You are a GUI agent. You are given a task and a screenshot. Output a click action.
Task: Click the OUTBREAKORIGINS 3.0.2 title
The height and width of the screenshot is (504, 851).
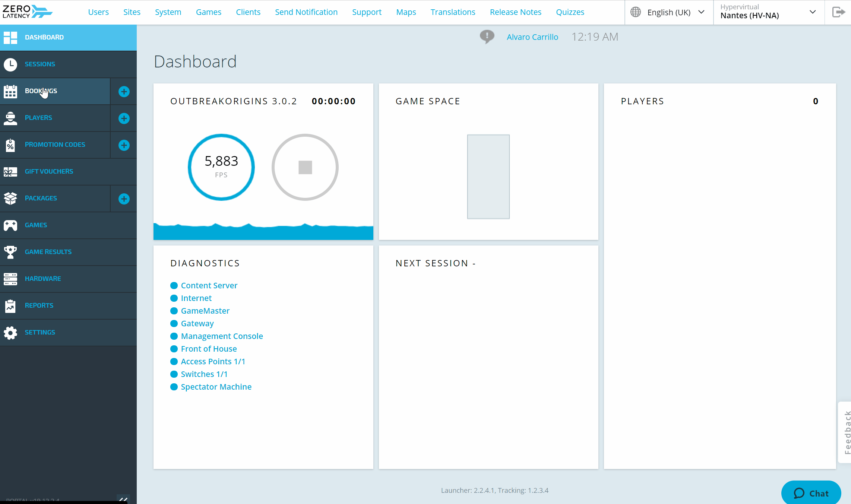(234, 101)
